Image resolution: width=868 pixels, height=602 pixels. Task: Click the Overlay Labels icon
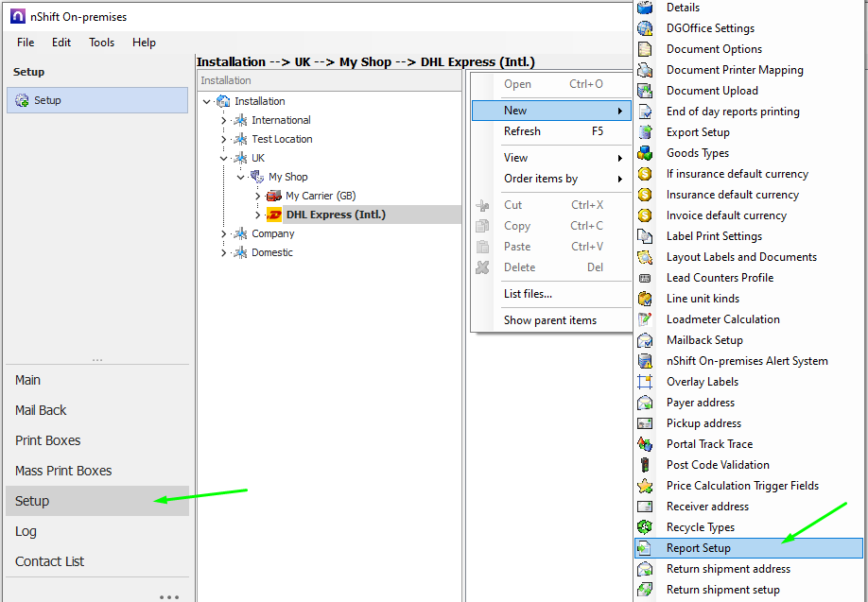(645, 382)
